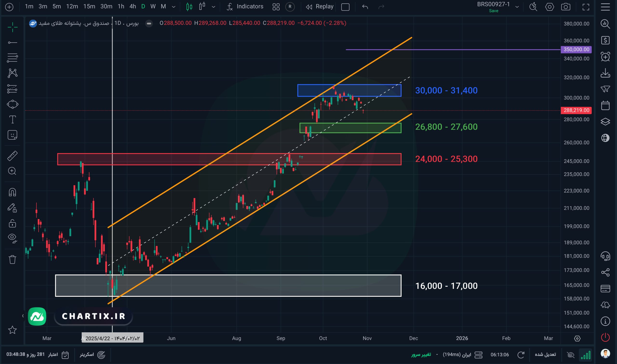Select the crosshair cursor tool
The image size is (617, 364).
(x=12, y=27)
